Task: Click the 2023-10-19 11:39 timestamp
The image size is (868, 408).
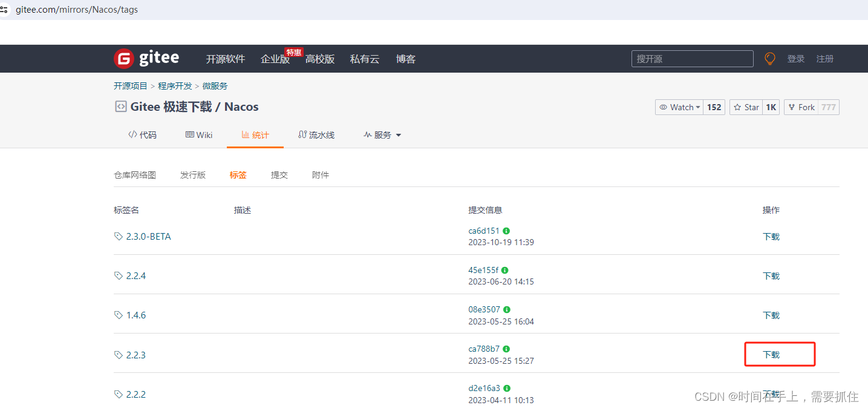Action: [501, 242]
